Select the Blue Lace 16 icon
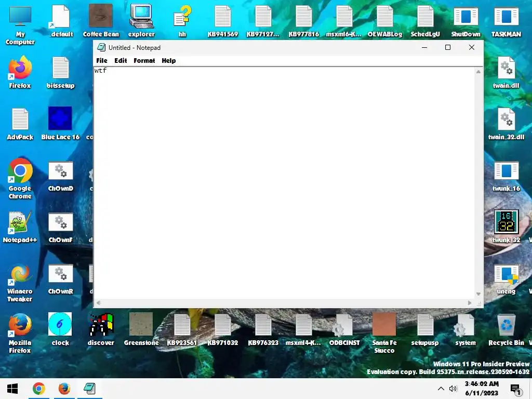Viewport: 532px width, 399px height. 60,124
